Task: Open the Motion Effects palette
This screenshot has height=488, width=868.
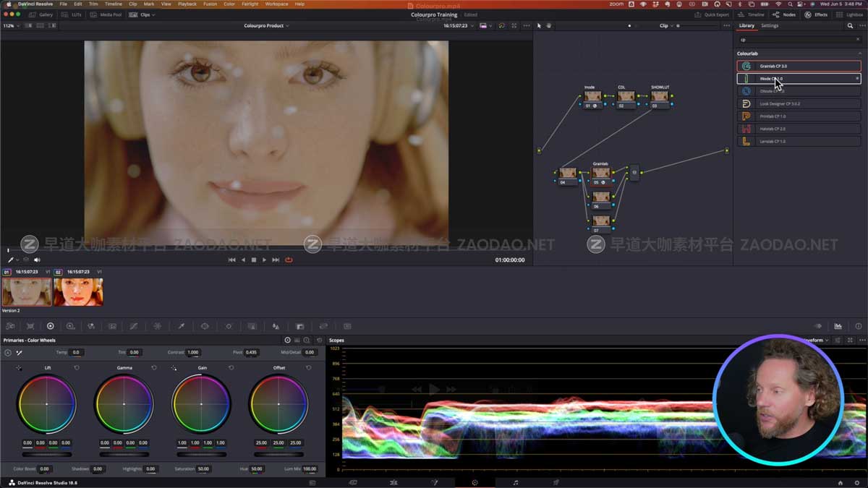Action: click(112, 326)
